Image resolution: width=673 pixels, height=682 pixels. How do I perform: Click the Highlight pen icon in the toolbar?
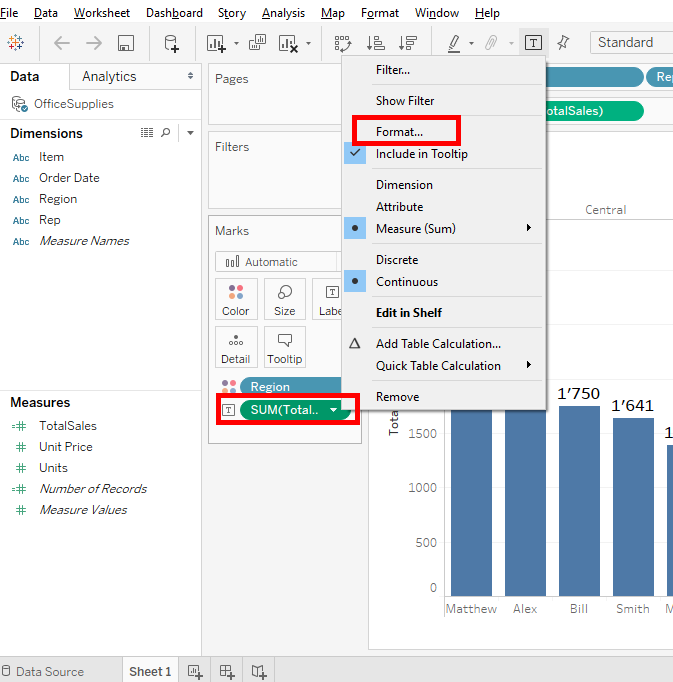(x=454, y=43)
